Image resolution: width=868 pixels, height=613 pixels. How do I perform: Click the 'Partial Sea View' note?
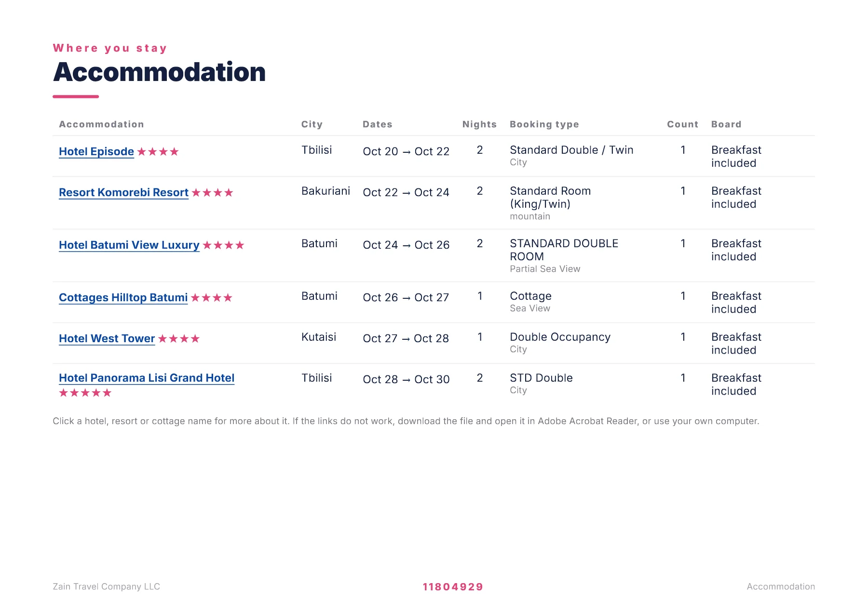tap(545, 269)
